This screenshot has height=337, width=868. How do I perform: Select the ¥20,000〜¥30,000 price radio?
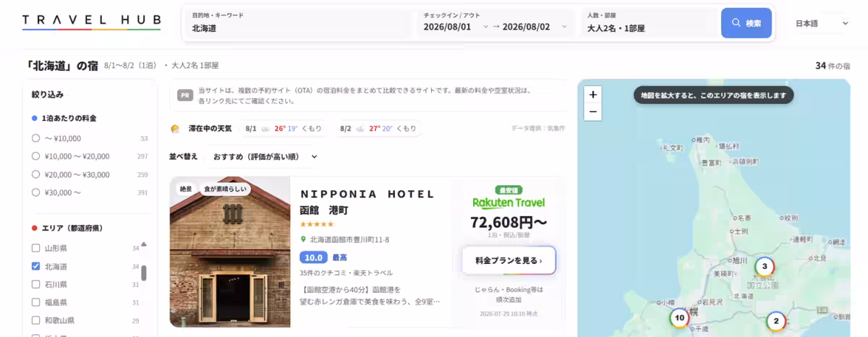36,174
